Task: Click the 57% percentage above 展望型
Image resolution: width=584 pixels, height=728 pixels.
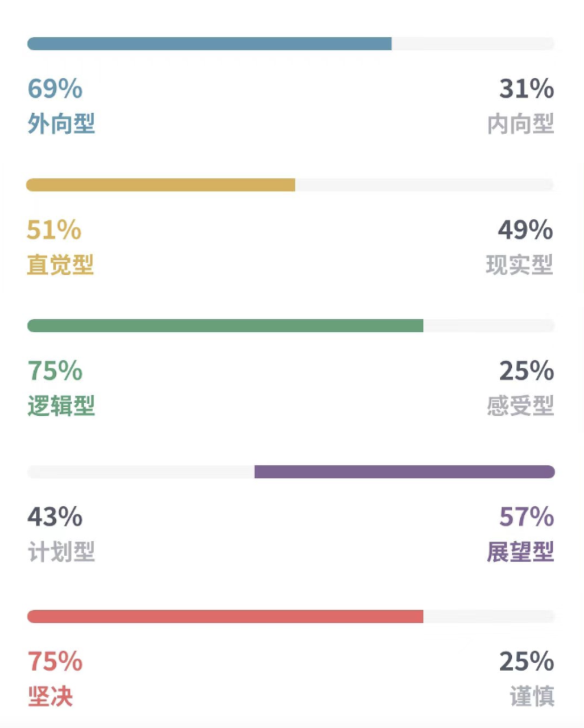Action: point(527,517)
